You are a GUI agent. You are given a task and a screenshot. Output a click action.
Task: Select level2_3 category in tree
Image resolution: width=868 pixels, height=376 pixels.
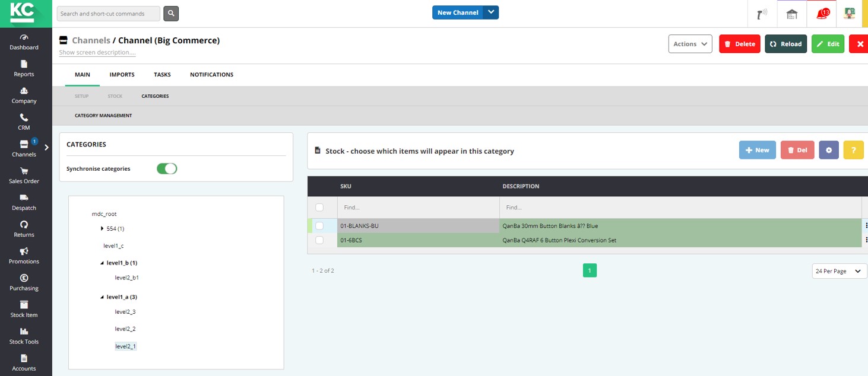[125, 312]
